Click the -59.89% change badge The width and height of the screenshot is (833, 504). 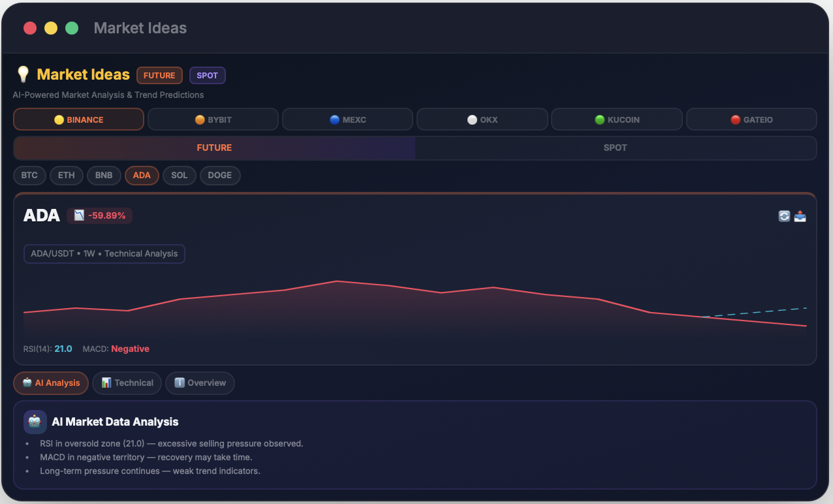click(99, 215)
